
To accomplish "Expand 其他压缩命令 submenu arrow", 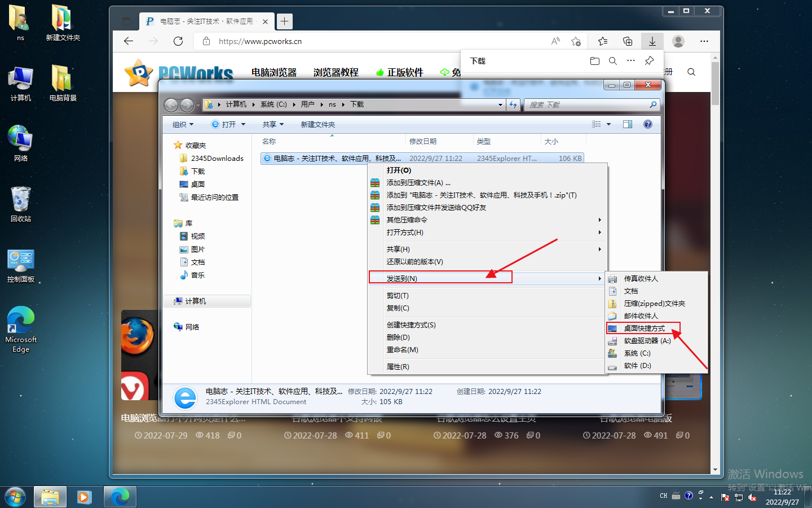I will (599, 220).
